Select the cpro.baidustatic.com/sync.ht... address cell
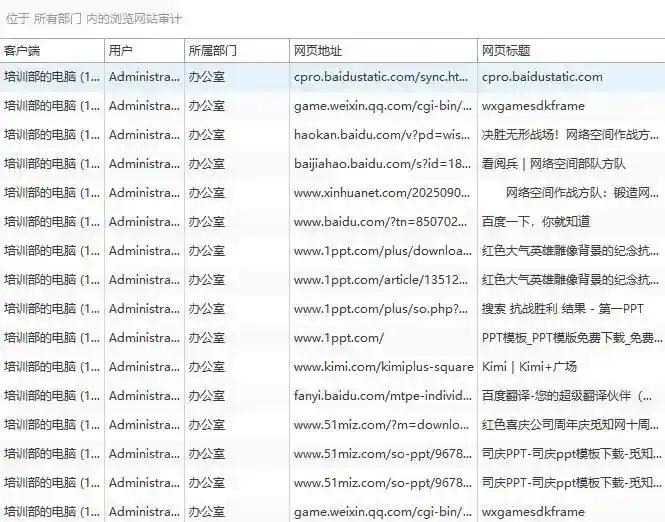 pos(381,77)
